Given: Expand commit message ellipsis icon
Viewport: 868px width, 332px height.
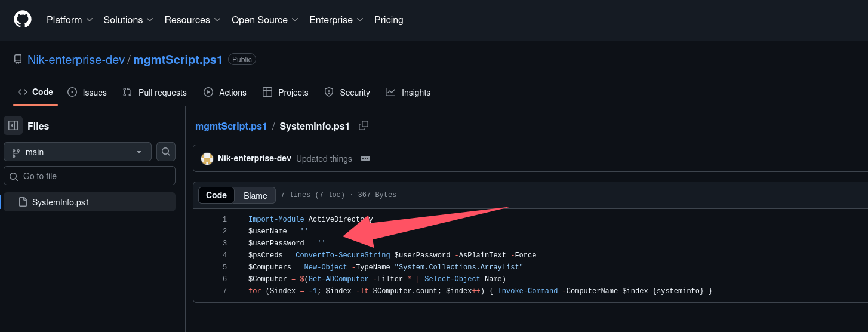Looking at the screenshot, I should (365, 159).
